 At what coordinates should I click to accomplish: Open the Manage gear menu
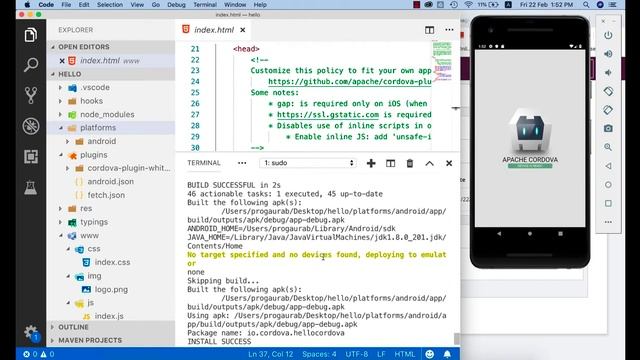click(x=31, y=332)
